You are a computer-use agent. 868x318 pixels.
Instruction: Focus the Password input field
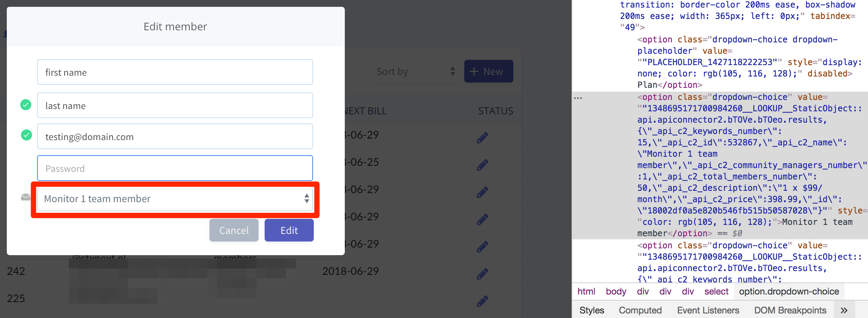(x=175, y=168)
